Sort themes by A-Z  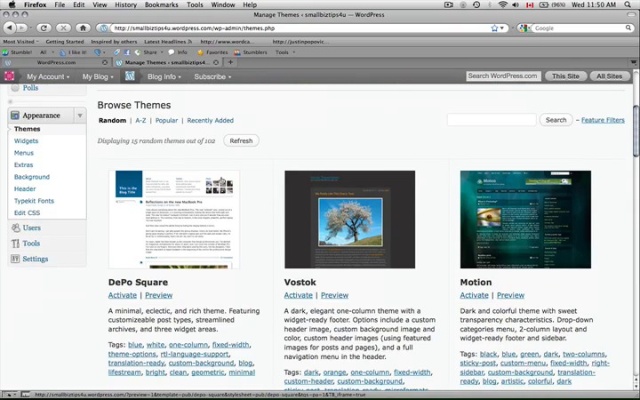pos(141,120)
